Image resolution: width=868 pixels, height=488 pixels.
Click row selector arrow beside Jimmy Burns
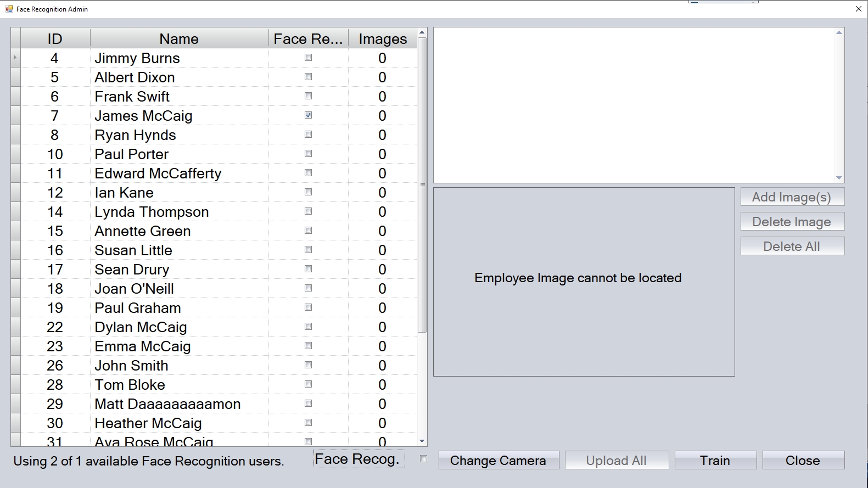tap(15, 58)
